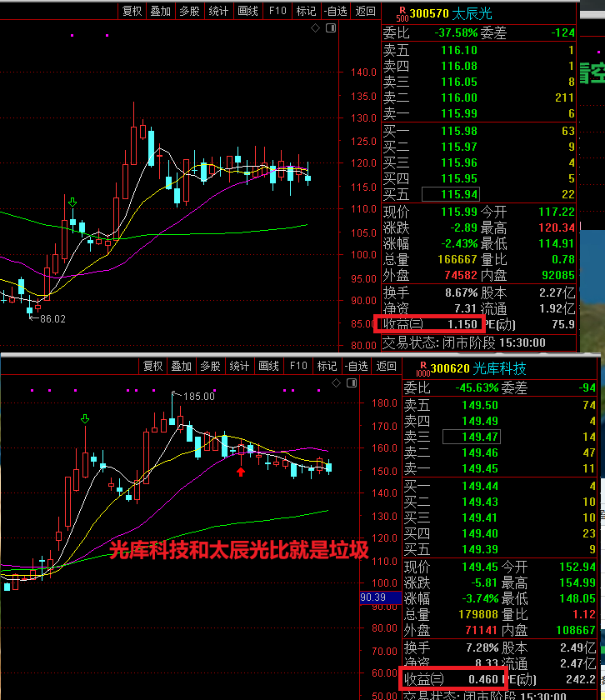Select the 卖五 price 116.10
This screenshot has width=605, height=700.
[x=459, y=51]
